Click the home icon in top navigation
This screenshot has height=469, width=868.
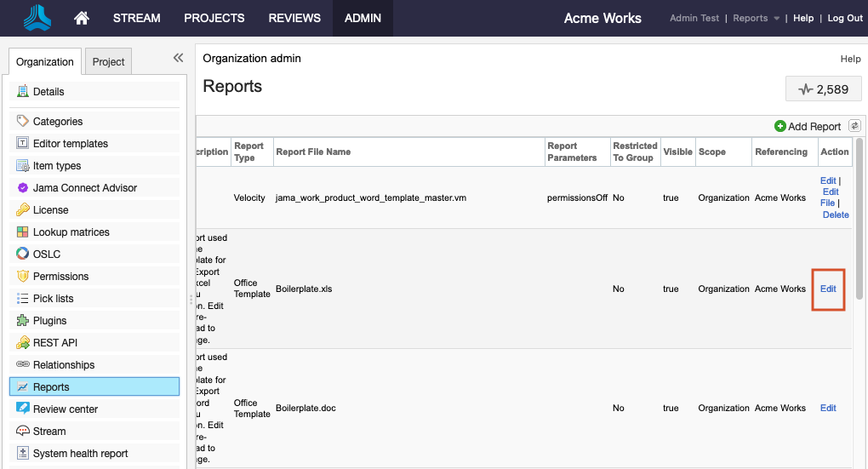point(82,18)
